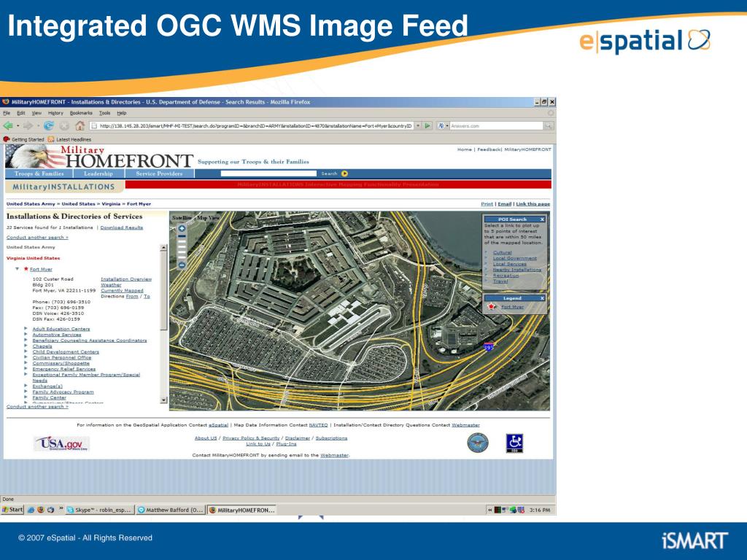Expand Automotive Services arrow
The image size is (747, 560).
coord(26,334)
